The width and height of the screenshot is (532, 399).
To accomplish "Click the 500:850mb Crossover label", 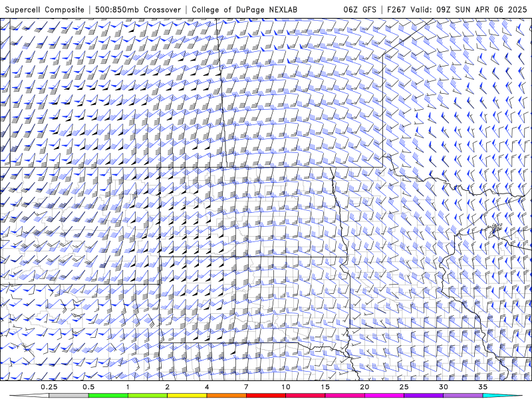I will [x=138, y=10].
